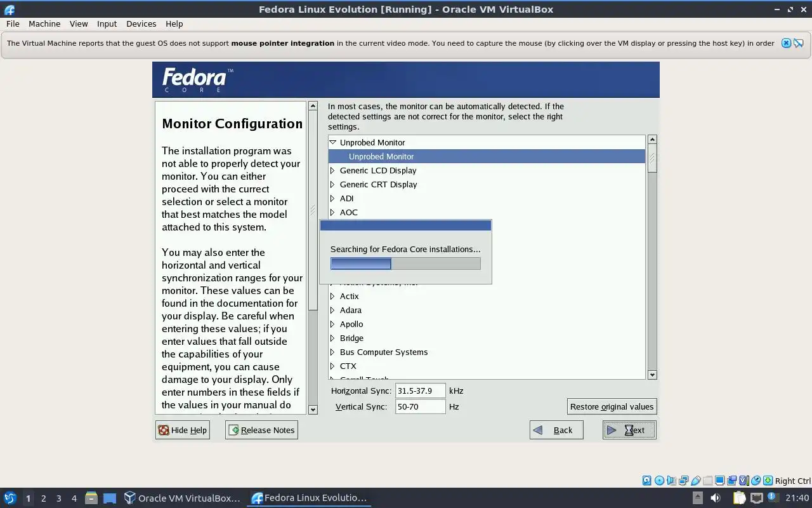812x508 pixels.
Task: Switch to workspace 2
Action: coord(43,498)
